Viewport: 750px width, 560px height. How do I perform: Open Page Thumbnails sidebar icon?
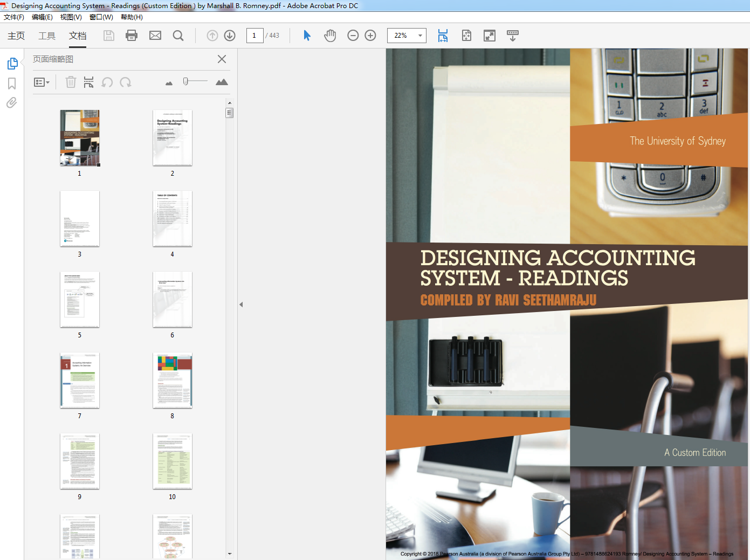click(12, 64)
